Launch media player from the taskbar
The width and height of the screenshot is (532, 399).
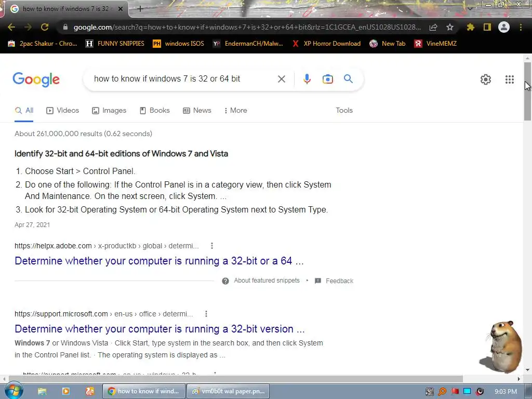coord(66,392)
